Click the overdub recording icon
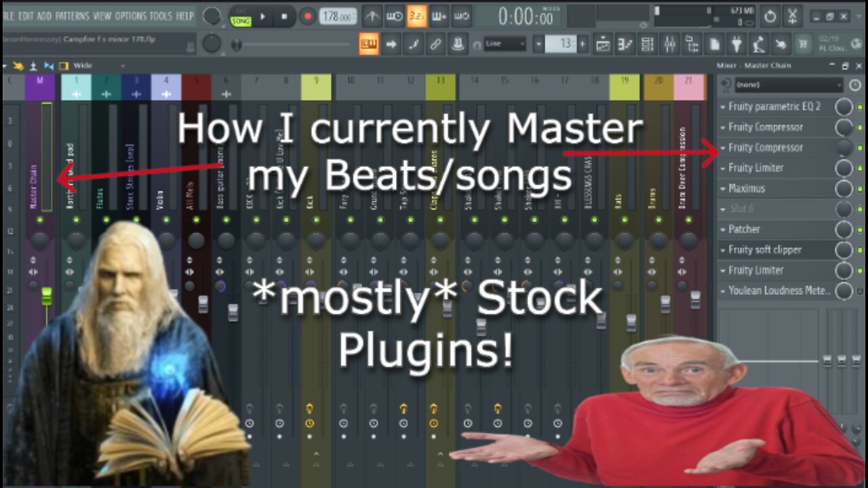 click(439, 16)
